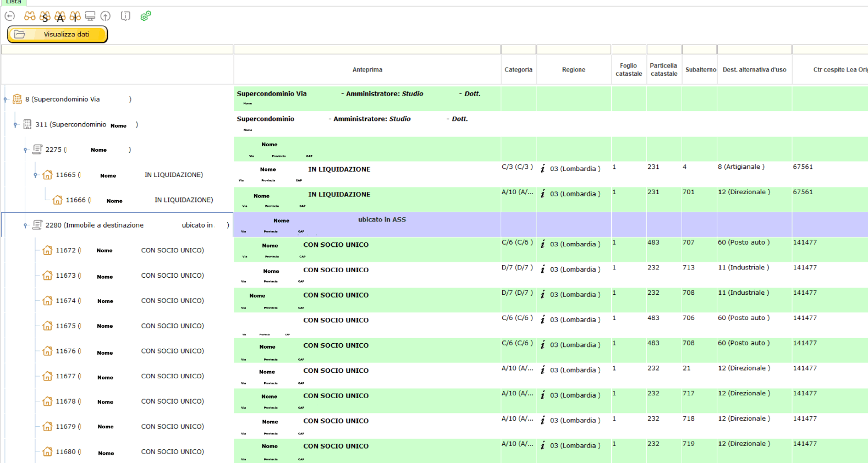Open the info speech-bubble toolbar icon
Screen dimensions: 868x463
click(125, 16)
